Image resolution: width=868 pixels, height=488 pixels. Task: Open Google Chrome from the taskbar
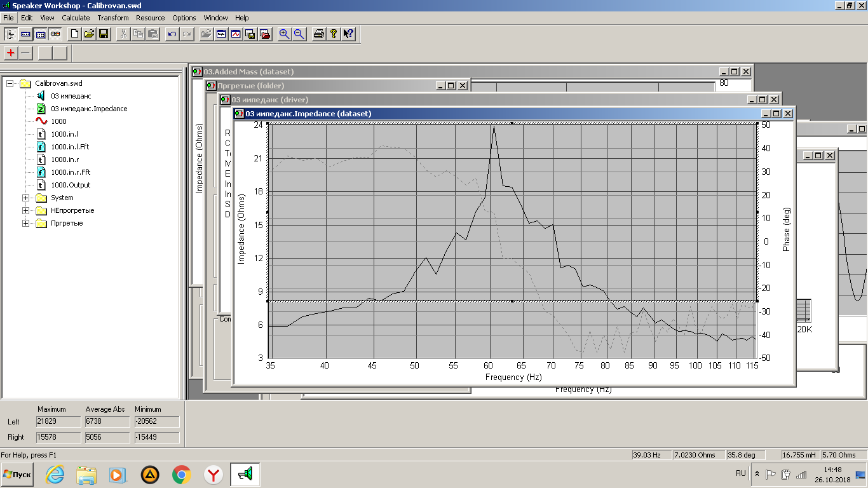[182, 474]
